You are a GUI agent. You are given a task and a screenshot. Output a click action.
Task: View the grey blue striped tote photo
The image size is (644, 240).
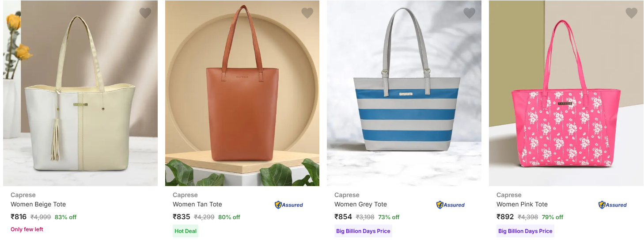pos(404,93)
